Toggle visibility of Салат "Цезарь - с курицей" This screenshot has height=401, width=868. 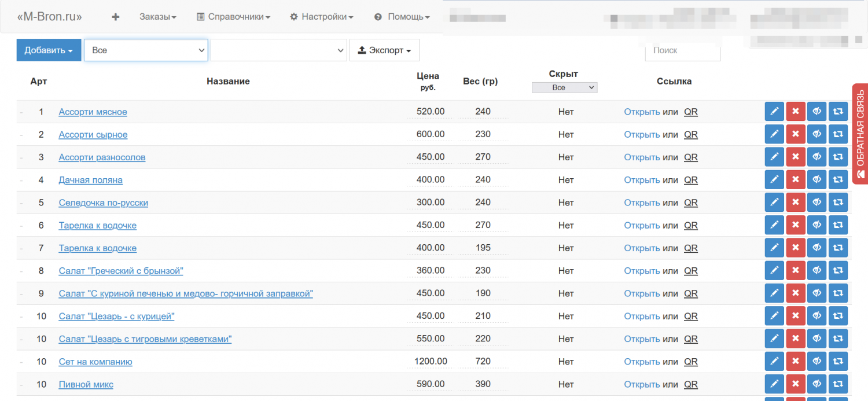click(817, 316)
